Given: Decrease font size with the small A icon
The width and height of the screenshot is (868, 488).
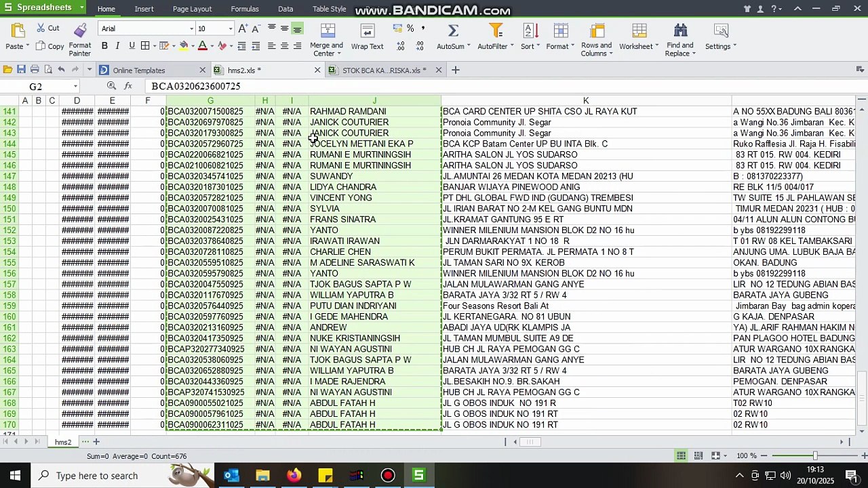Looking at the screenshot, I should (x=256, y=28).
